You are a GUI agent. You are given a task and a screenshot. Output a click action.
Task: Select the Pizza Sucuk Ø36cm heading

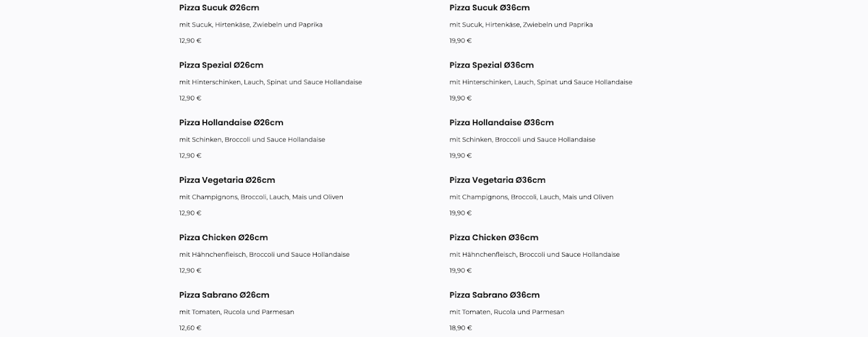tap(490, 8)
